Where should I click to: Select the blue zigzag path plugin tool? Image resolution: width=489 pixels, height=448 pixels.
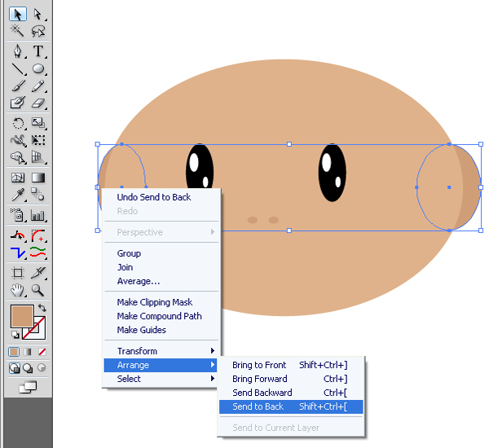[x=18, y=253]
